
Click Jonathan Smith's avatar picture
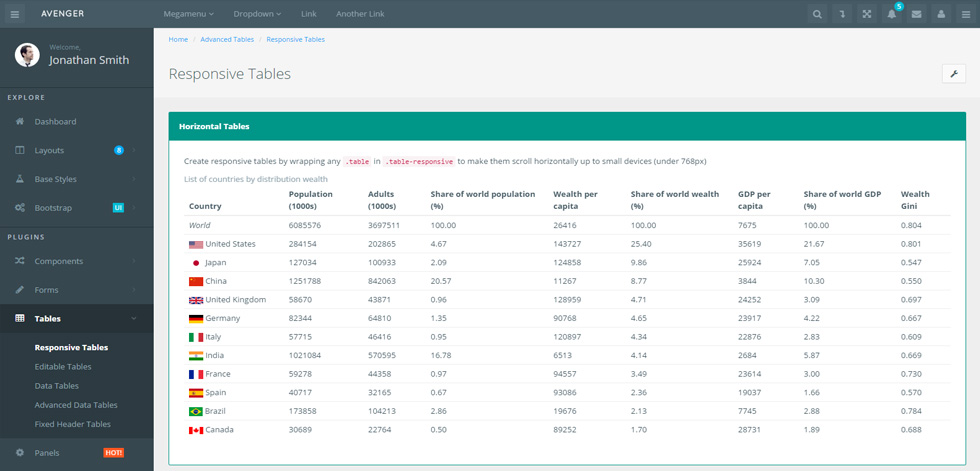coord(27,55)
